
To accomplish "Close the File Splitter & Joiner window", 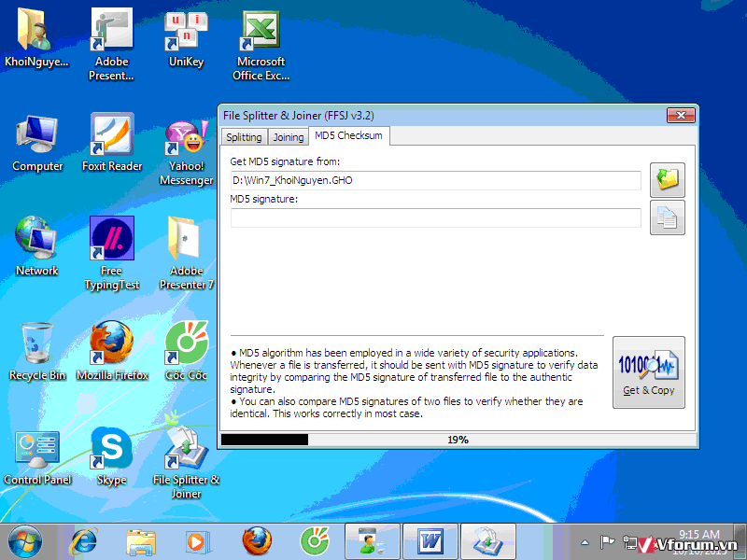I will 681,116.
